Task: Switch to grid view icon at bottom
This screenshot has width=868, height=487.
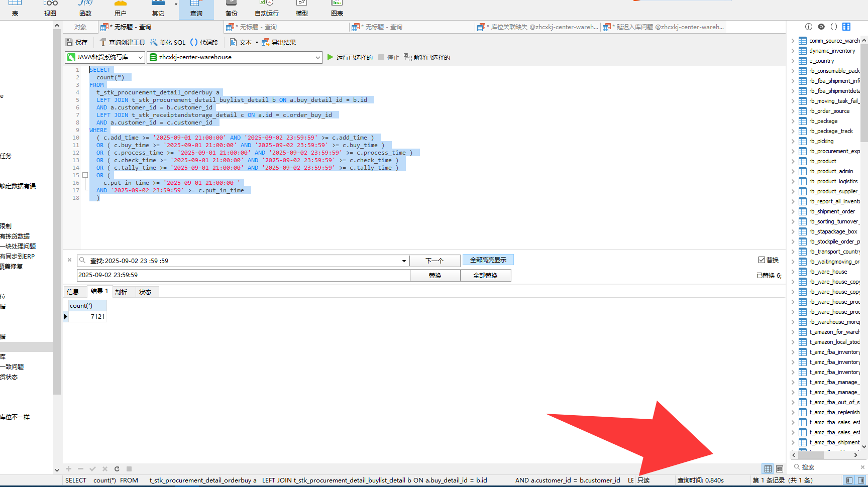Action: click(x=768, y=469)
